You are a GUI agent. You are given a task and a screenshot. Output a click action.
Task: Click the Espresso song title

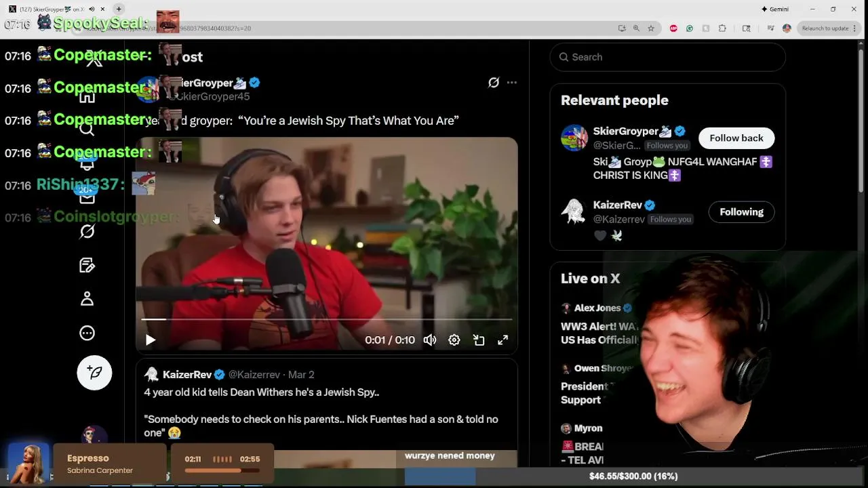(88, 458)
